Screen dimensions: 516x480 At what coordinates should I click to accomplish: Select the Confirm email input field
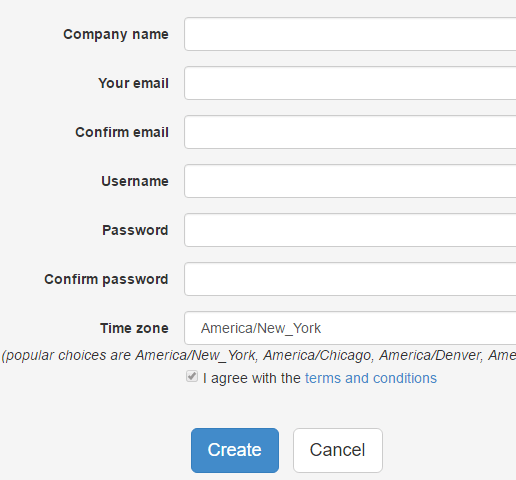pos(350,132)
